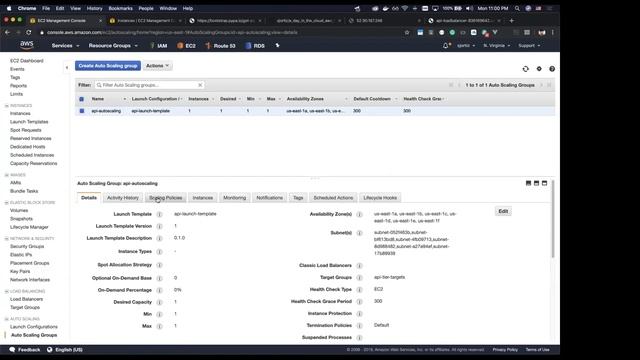Click the Apple menu icon
This screenshot has width=640, height=360.
click(x=9, y=8)
